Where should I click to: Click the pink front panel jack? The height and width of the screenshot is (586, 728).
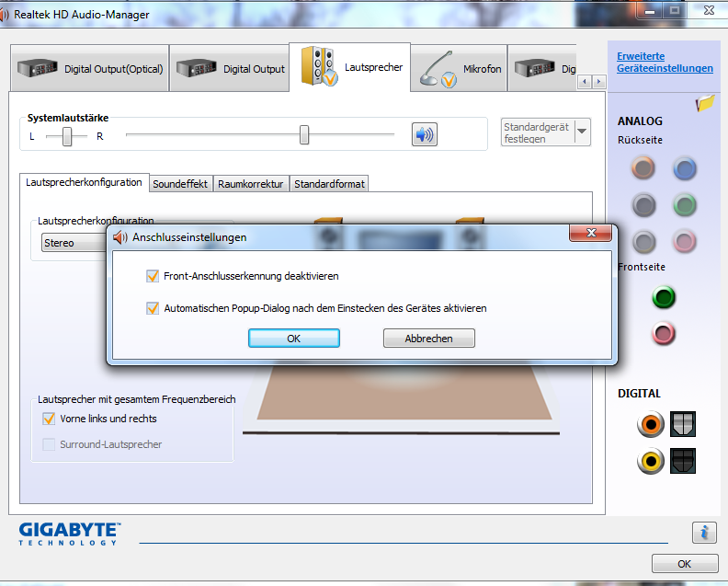tap(664, 334)
